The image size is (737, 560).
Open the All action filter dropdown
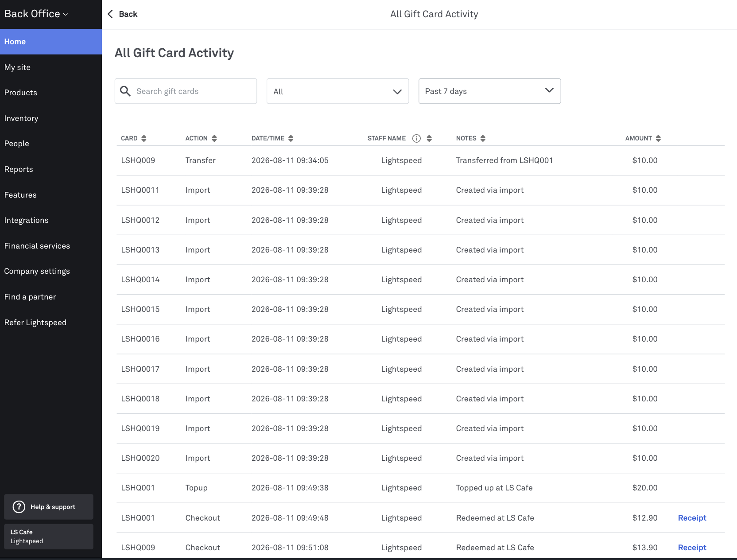coord(337,91)
